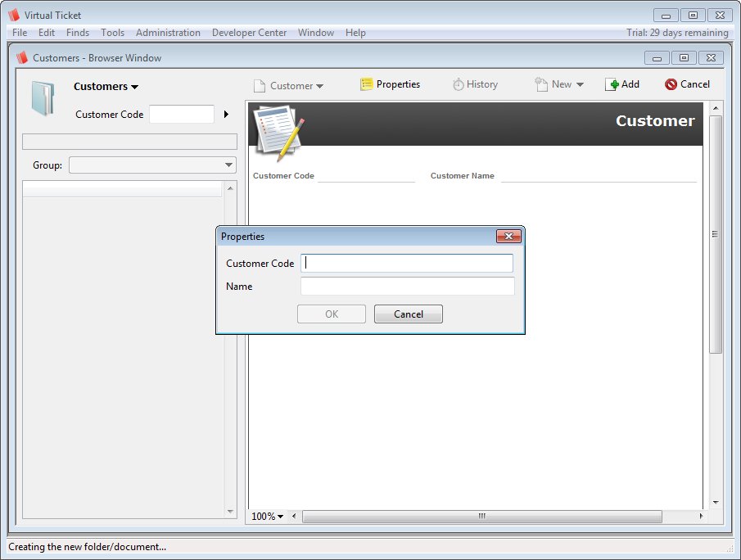Click the document scrollbar down arrow
This screenshot has width=741, height=560.
pyautogui.click(x=716, y=503)
